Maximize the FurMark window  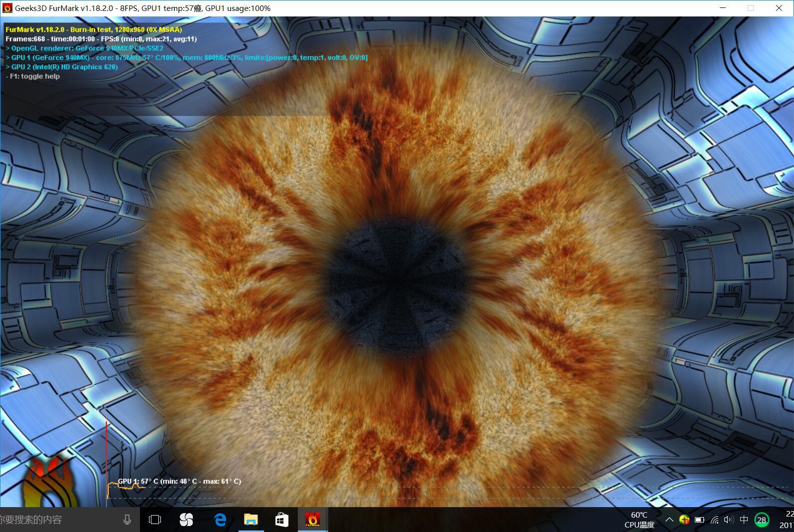point(751,8)
